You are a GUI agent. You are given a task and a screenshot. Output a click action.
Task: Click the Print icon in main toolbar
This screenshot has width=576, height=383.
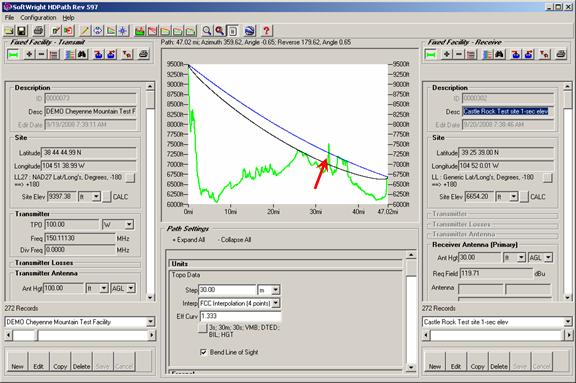click(x=39, y=31)
